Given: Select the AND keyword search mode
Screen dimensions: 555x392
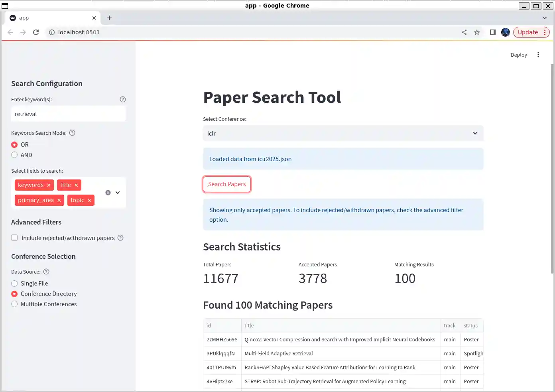Looking at the screenshot, I should click(15, 155).
